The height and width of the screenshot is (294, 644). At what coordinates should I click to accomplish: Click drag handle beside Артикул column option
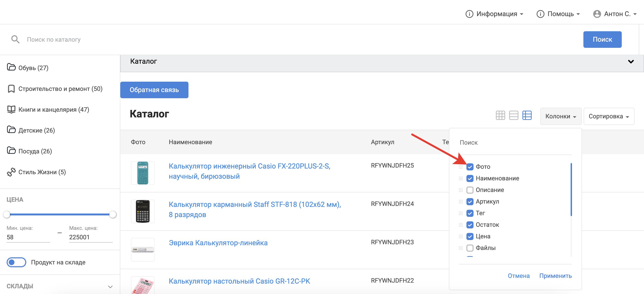pyautogui.click(x=461, y=202)
